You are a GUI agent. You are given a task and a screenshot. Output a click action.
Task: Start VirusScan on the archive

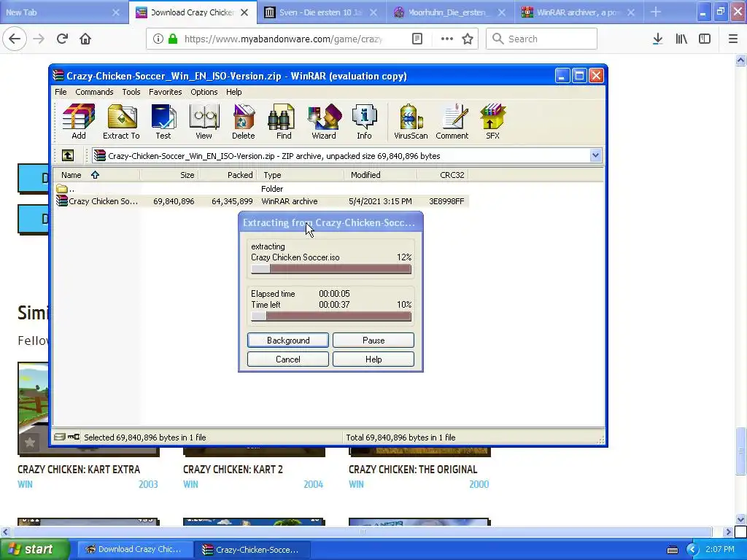(x=411, y=122)
